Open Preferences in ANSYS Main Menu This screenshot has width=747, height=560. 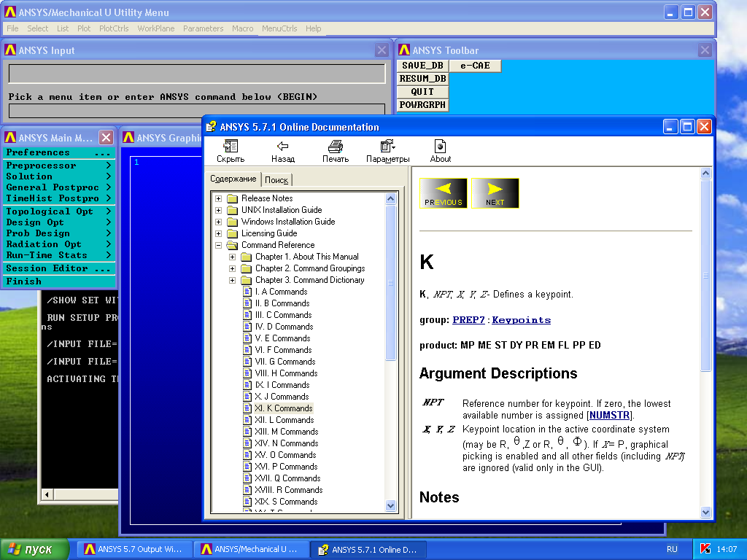59,153
